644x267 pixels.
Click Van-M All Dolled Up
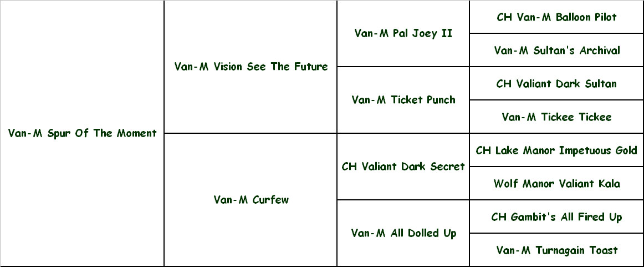coord(403,233)
